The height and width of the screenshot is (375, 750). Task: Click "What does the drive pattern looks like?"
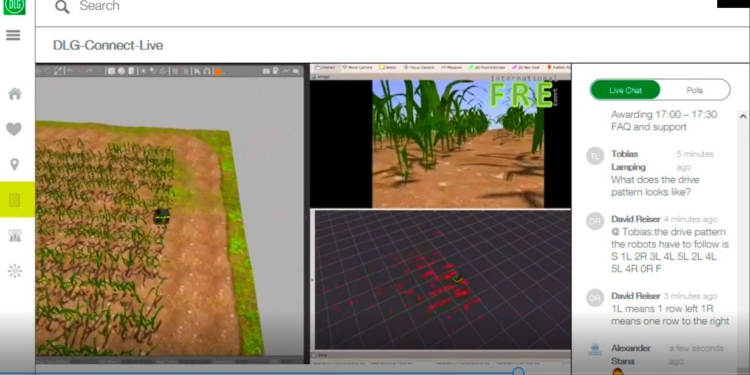click(x=655, y=186)
